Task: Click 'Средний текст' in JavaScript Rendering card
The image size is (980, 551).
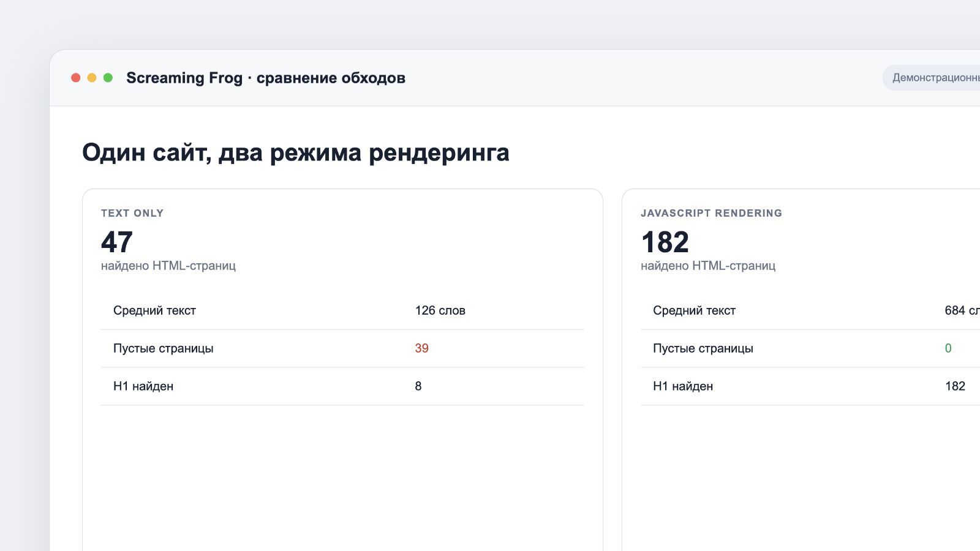Action: (x=694, y=310)
